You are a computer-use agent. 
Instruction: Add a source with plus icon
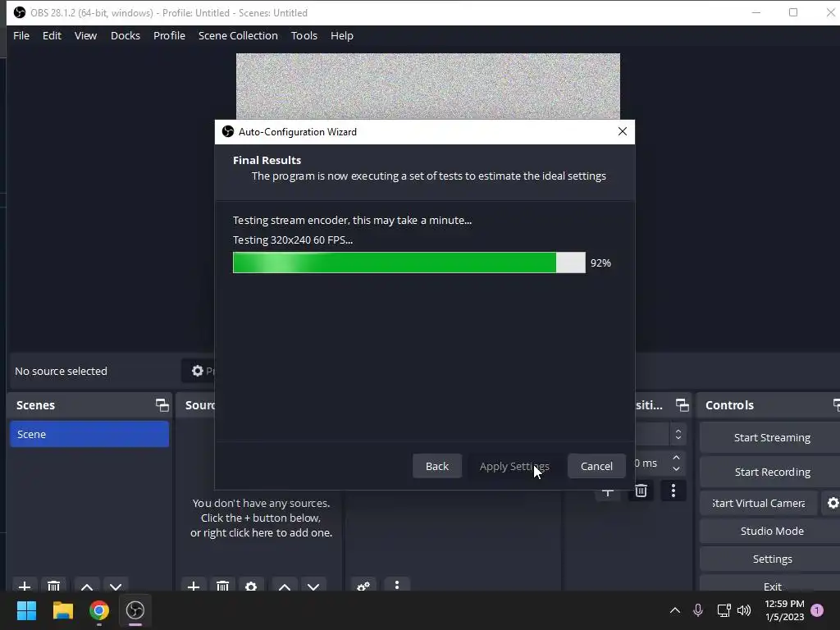(194, 586)
